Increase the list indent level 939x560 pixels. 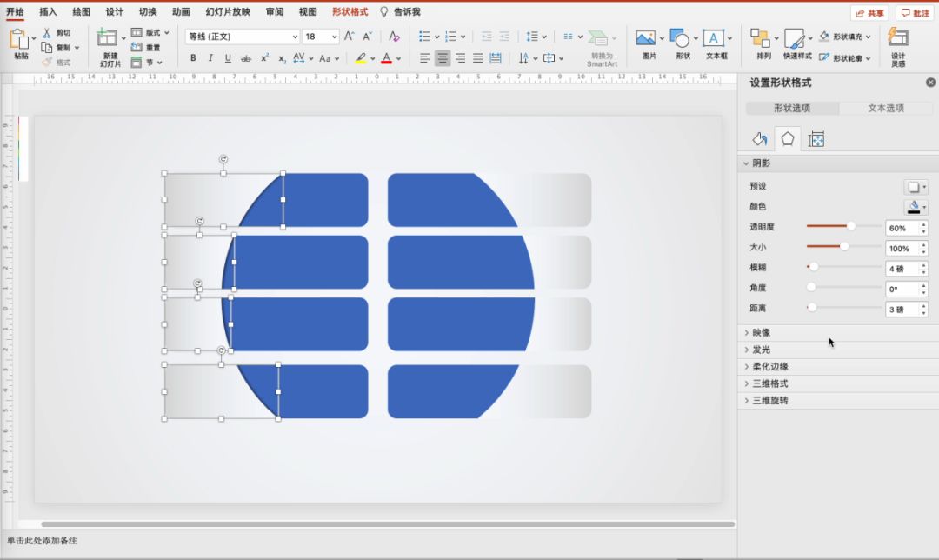point(505,37)
